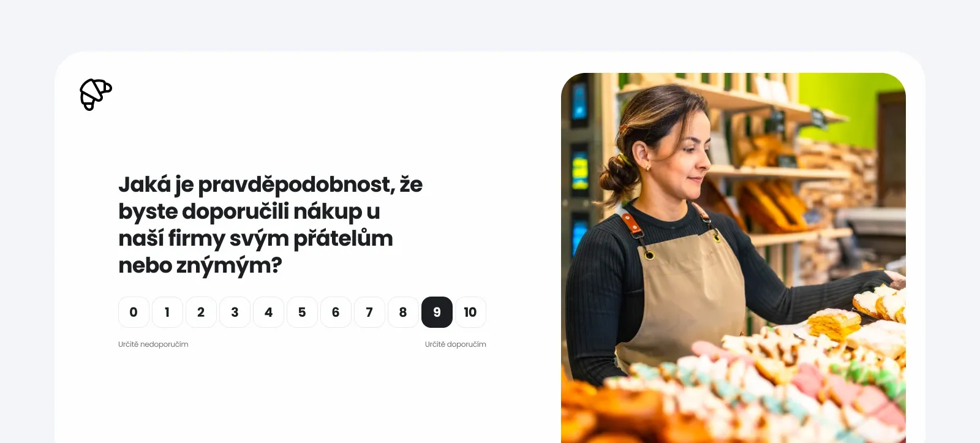
Task: Select rating 0 on the scale
Action: point(134,312)
